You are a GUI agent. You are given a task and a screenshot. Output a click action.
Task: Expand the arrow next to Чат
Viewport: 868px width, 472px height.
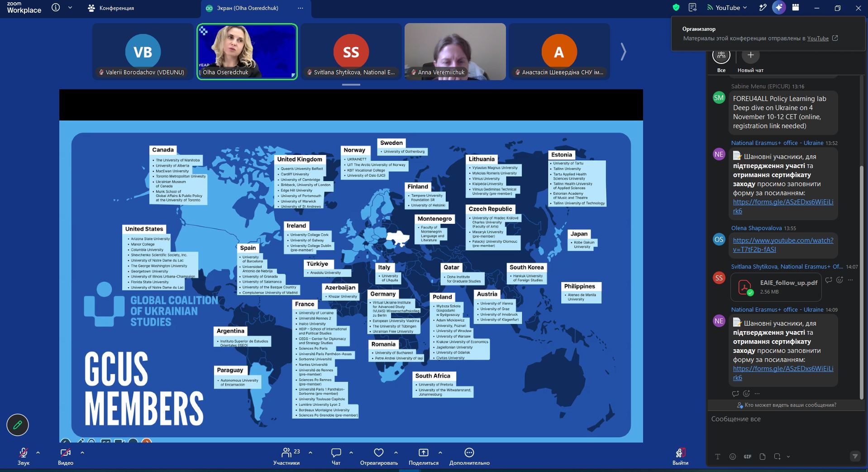point(351,452)
